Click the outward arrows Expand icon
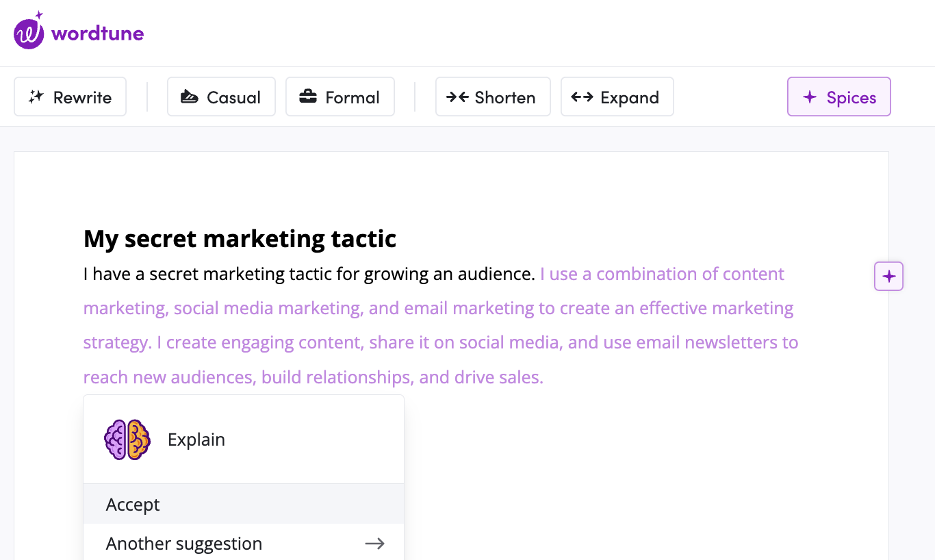This screenshot has height=560, width=935. tap(582, 97)
